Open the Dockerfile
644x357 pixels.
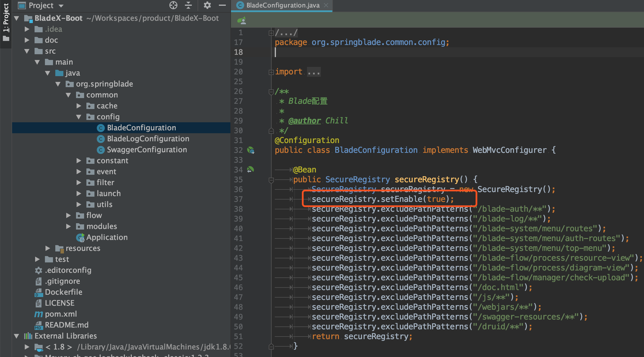coord(64,292)
